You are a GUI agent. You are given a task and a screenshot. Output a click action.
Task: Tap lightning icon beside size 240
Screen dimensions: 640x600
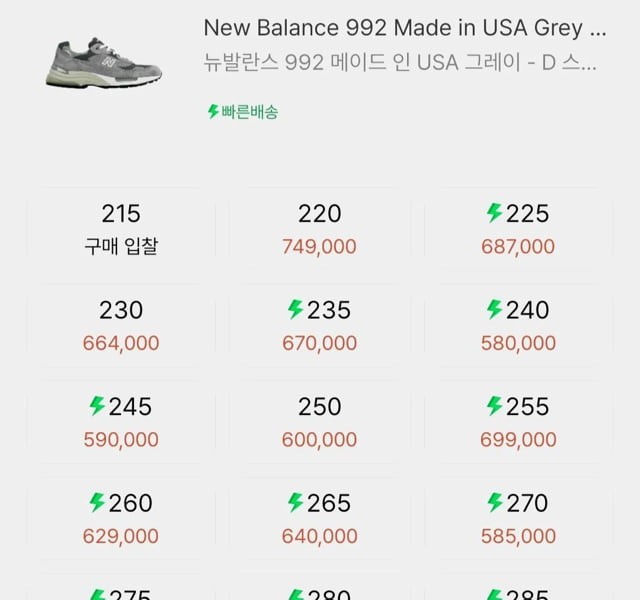tap(494, 310)
